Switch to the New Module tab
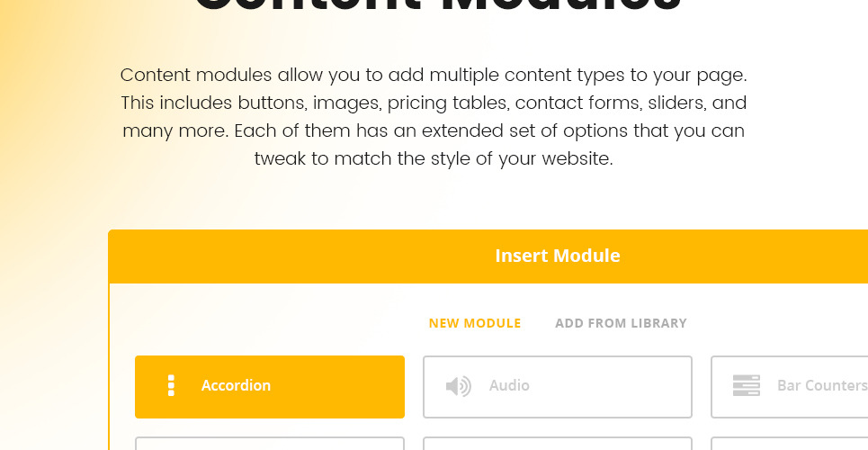The image size is (868, 450). pos(475,323)
